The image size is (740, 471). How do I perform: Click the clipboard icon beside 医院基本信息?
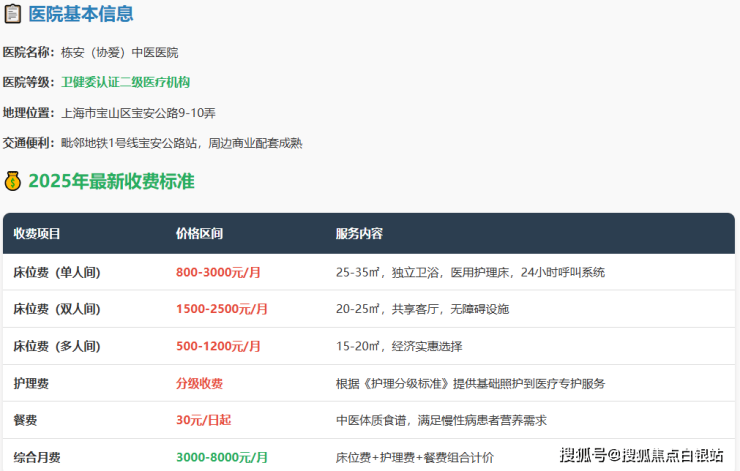[12, 14]
